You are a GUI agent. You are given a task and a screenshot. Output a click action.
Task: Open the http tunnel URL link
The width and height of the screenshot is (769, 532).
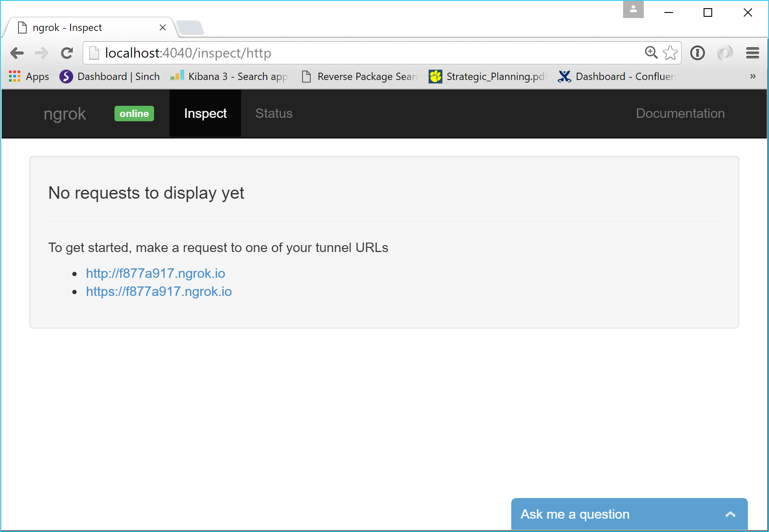[155, 273]
